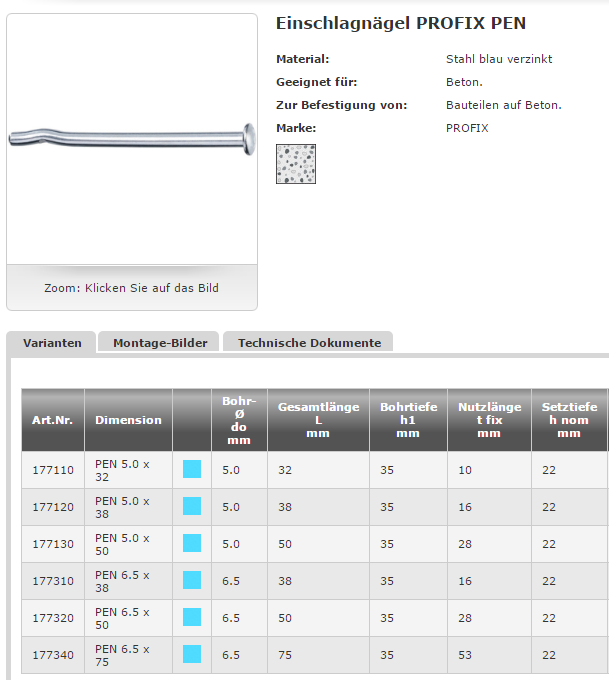The image size is (609, 680).
Task: Click blue swatch for PEN 6.5 x 75
Action: (192, 654)
